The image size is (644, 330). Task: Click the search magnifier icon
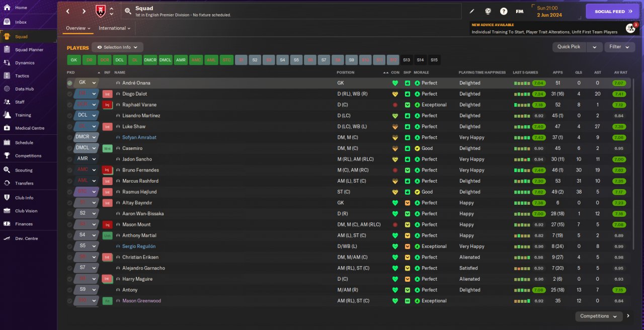click(128, 11)
